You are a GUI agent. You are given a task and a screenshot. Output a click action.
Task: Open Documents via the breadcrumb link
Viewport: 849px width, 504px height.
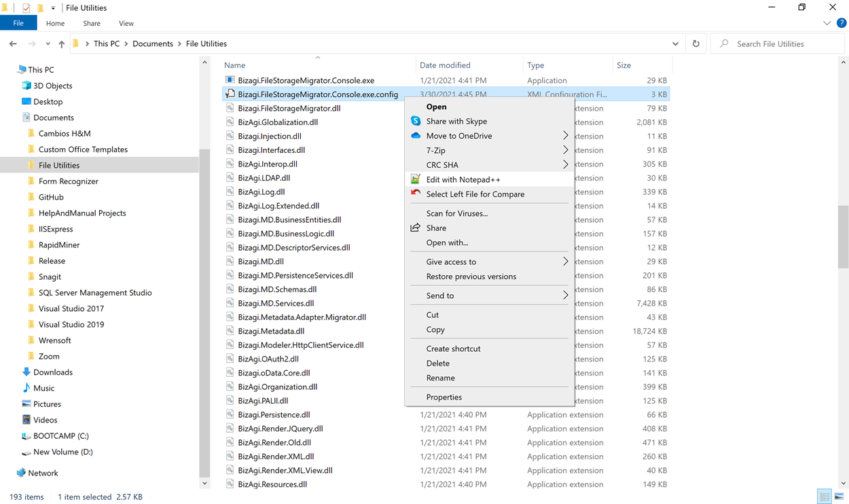coord(153,43)
